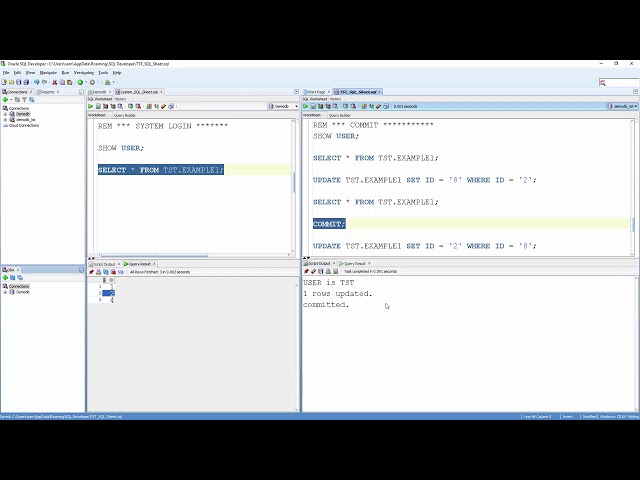The image size is (640, 480).
Task: Click Copy icon in main toolbar
Action: click(62, 82)
